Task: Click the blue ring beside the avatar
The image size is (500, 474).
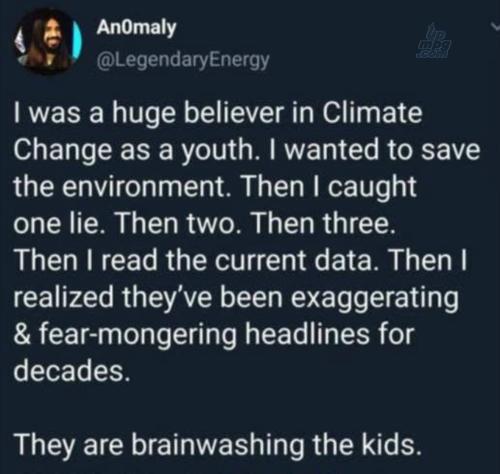Action: 79,40
